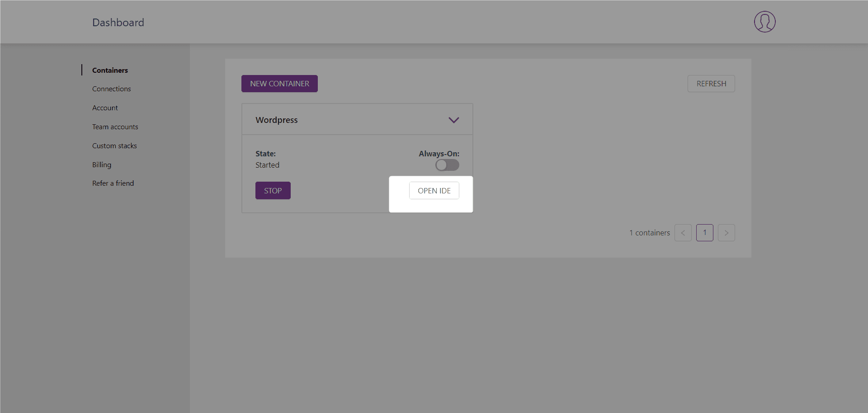
Task: Click the "1 containers" count text
Action: point(650,233)
